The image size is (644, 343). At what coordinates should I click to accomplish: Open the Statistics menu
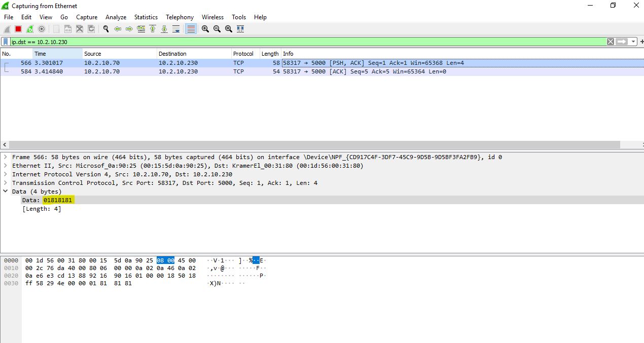[x=146, y=17]
